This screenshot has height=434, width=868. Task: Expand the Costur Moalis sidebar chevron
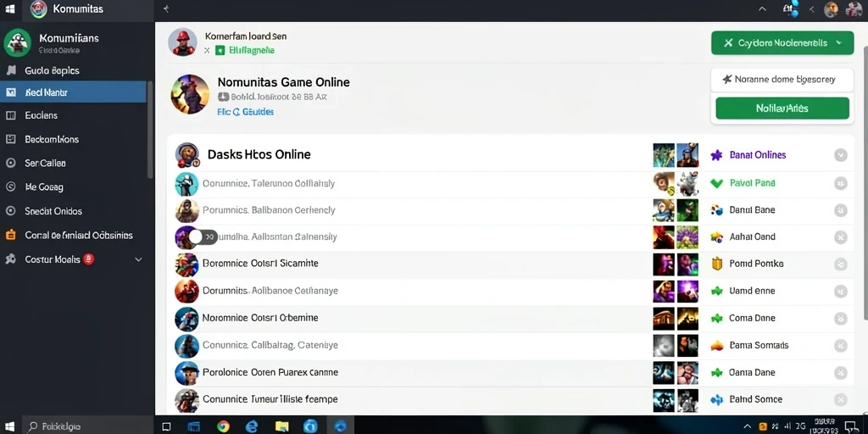pos(138,259)
